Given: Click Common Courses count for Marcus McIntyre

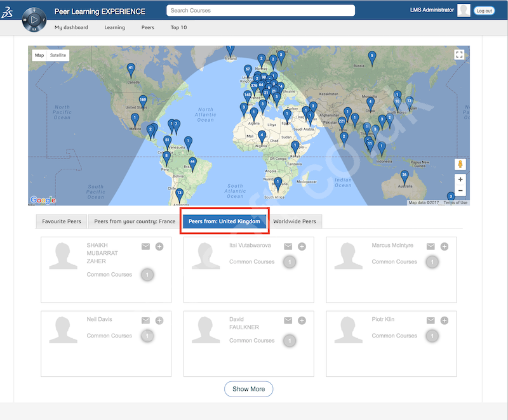Looking at the screenshot, I should click(432, 262).
